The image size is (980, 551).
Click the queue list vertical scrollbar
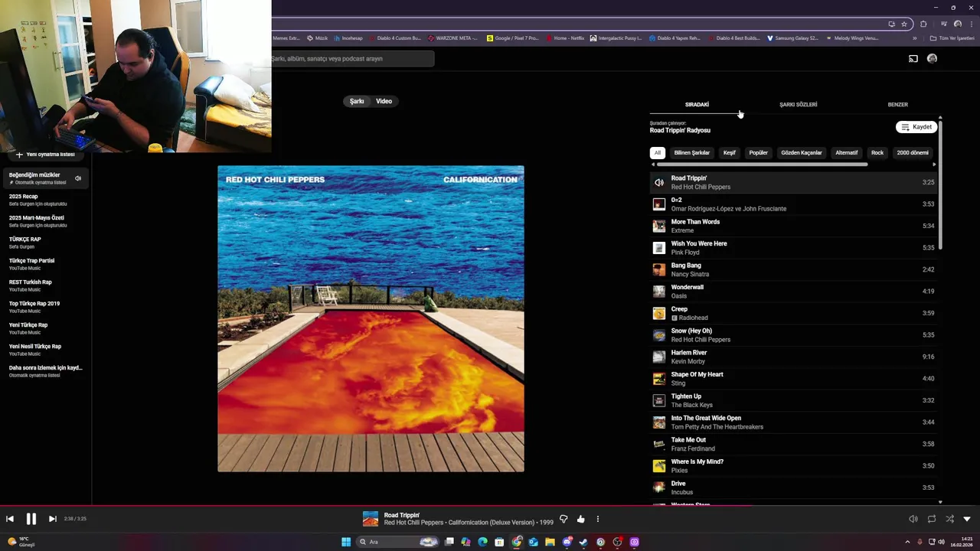(x=940, y=184)
